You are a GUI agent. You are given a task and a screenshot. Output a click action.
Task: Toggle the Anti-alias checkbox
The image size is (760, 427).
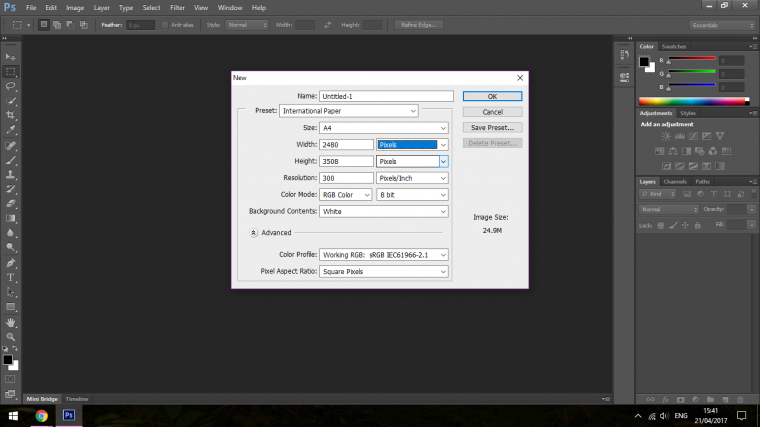(x=165, y=25)
